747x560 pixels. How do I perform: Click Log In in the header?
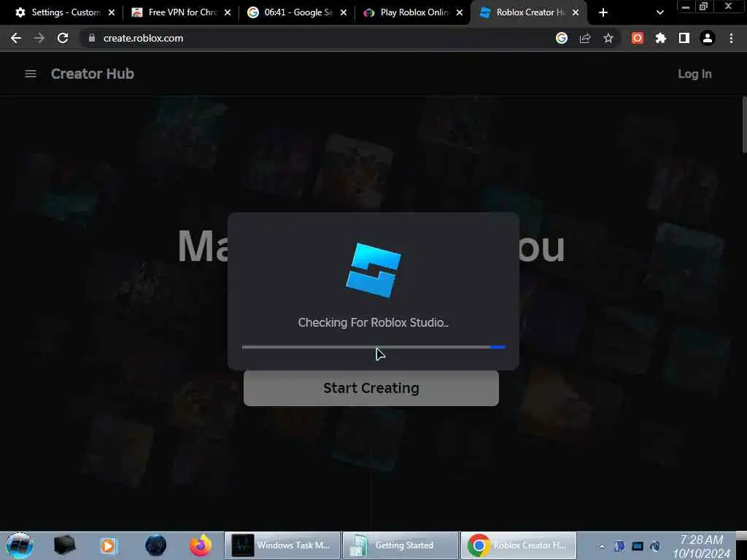[694, 74]
